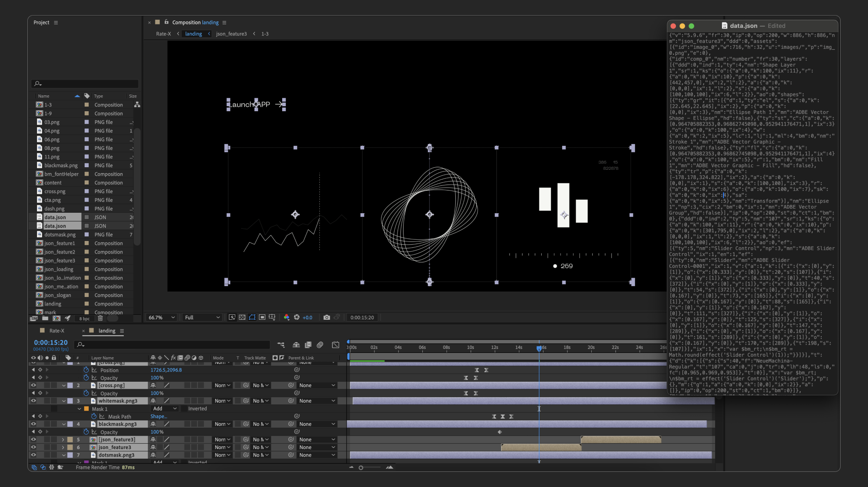Open the Project panel menu
The width and height of the screenshot is (868, 487).
[56, 22]
